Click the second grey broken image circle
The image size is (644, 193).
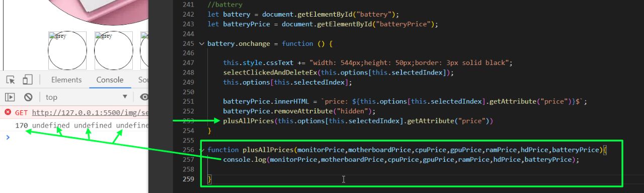coord(113,51)
